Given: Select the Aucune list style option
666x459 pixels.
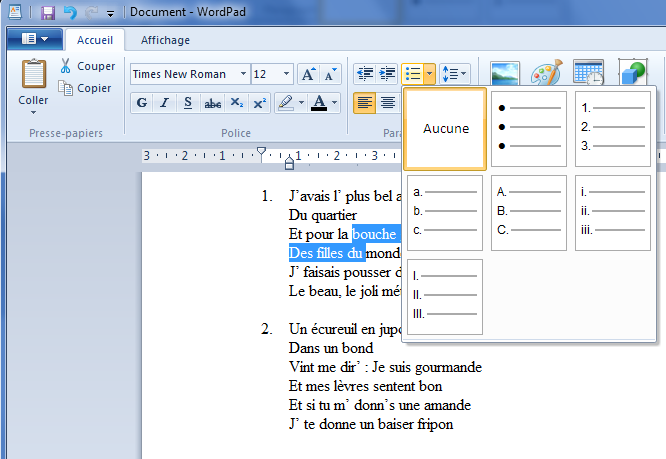Looking at the screenshot, I should click(x=445, y=129).
